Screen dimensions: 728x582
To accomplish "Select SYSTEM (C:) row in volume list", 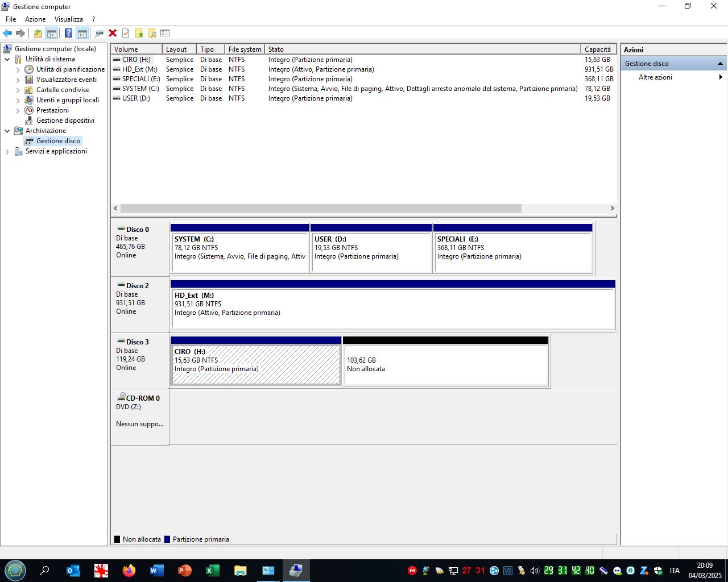I will pos(363,89).
